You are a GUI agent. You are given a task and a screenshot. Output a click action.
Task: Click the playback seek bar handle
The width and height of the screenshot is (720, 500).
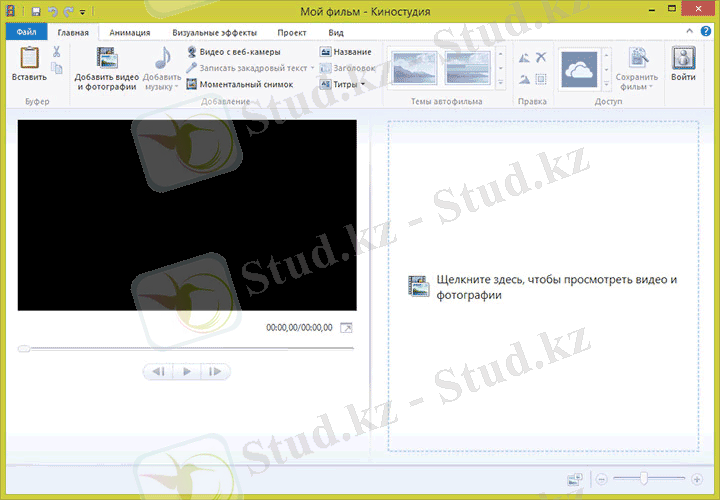[24, 349]
